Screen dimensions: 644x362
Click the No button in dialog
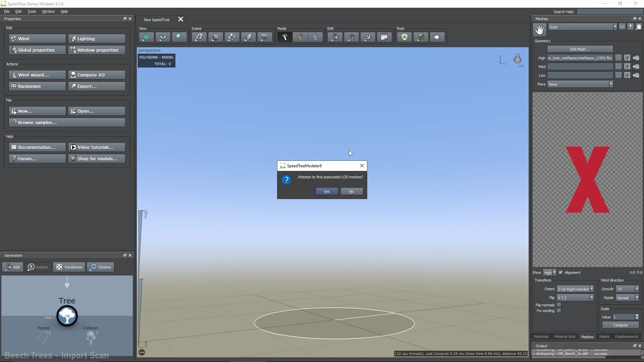click(x=351, y=191)
